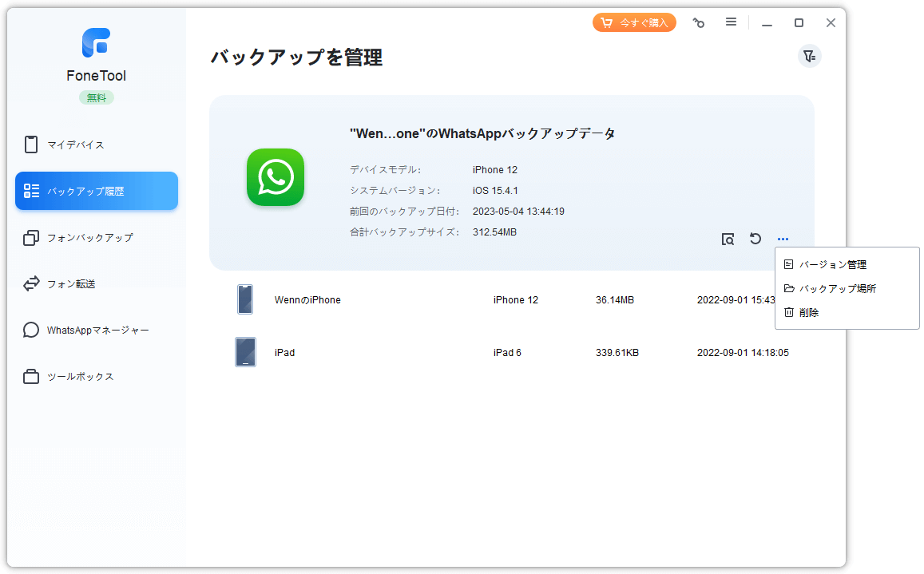This screenshot has width=924, height=574.
Task: Click the filter icon at top right
Action: 809,56
